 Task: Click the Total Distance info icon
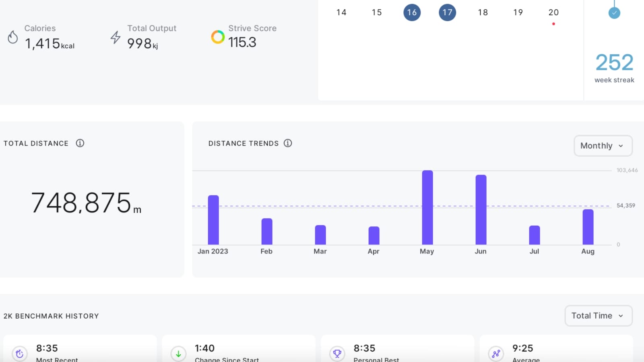coord(80,143)
